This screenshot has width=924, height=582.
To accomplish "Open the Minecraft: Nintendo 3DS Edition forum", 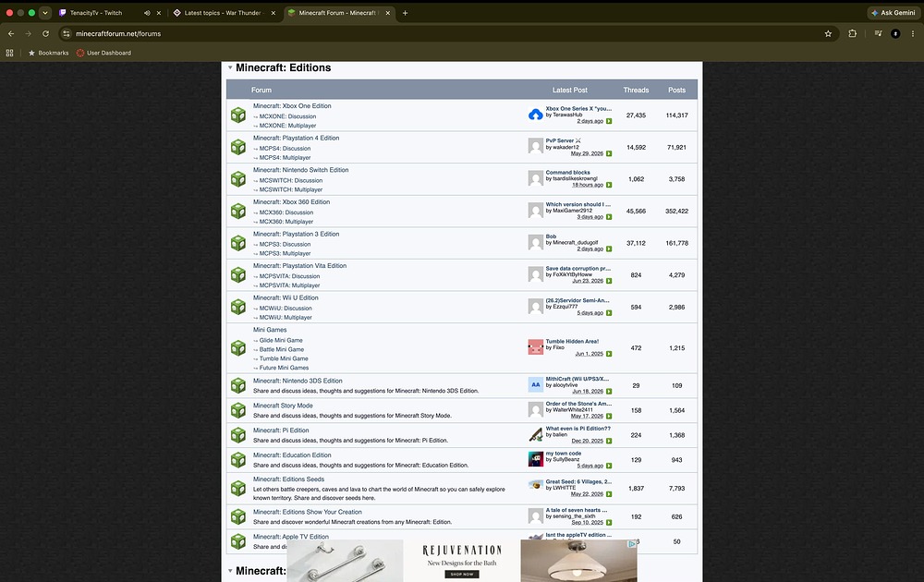I will (297, 382).
